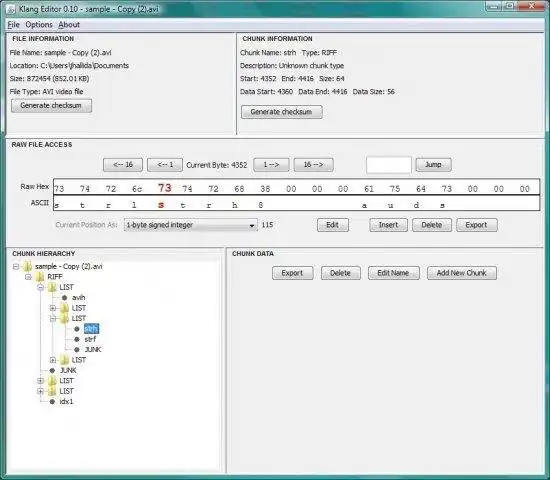Click the folder icon of the root file node
The image size is (550, 480).
pos(28,267)
